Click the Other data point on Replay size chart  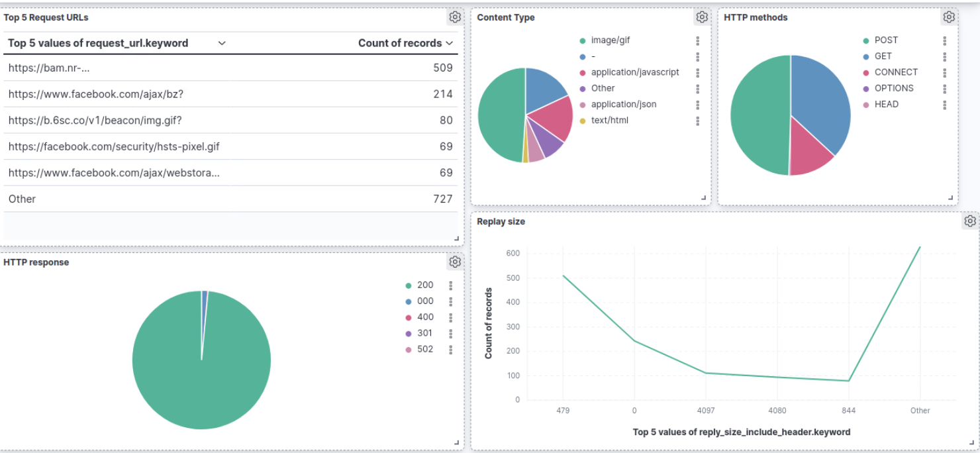click(x=920, y=246)
